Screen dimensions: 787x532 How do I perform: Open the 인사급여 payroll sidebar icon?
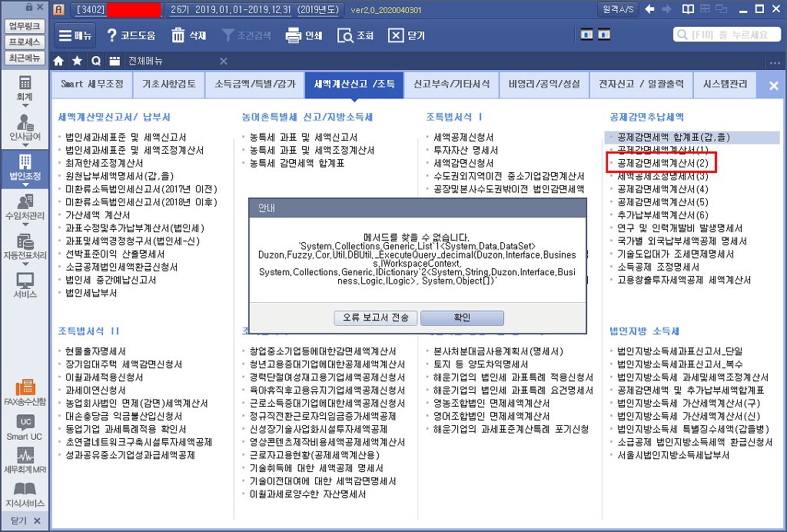click(x=25, y=125)
